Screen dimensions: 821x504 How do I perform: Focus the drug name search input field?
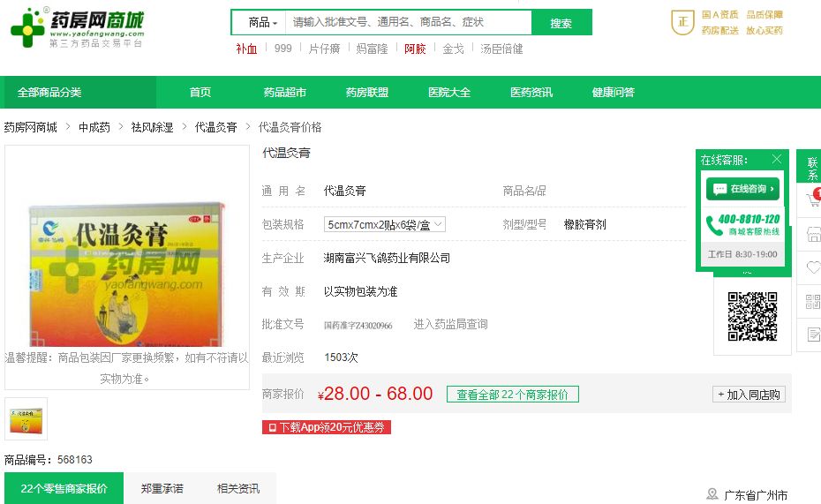click(408, 22)
